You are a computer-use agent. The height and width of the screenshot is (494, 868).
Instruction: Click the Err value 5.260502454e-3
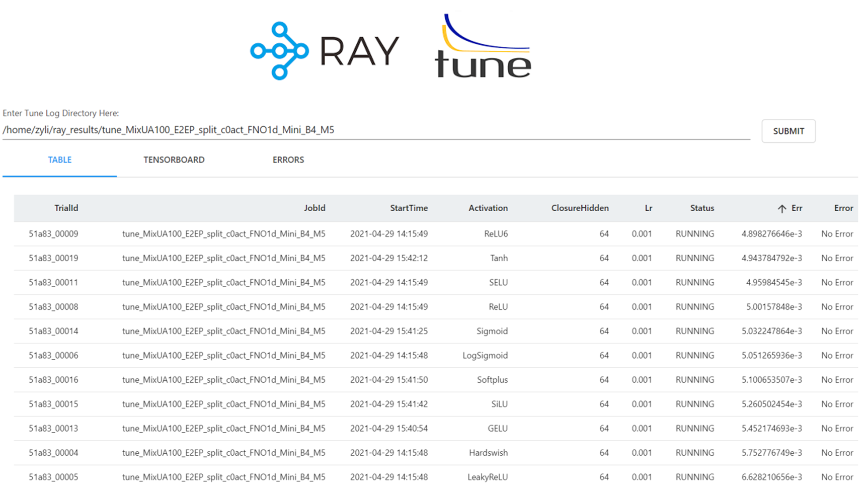[771, 404]
